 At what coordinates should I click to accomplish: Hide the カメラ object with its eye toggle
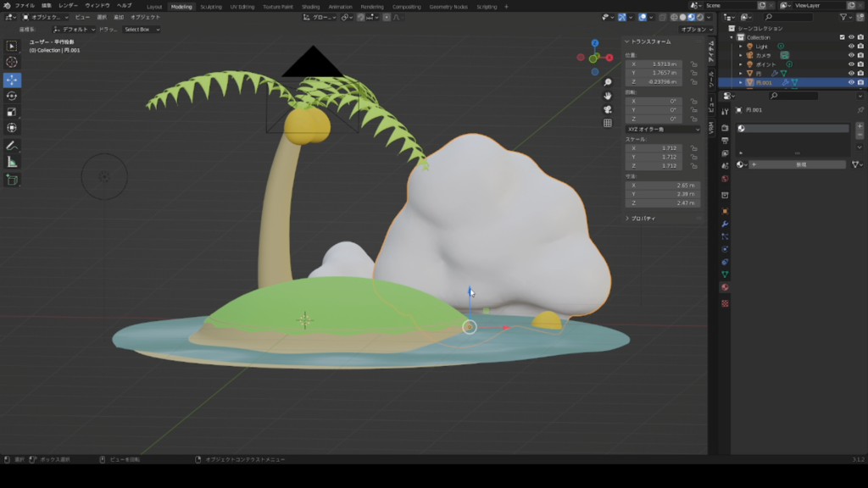click(x=851, y=55)
